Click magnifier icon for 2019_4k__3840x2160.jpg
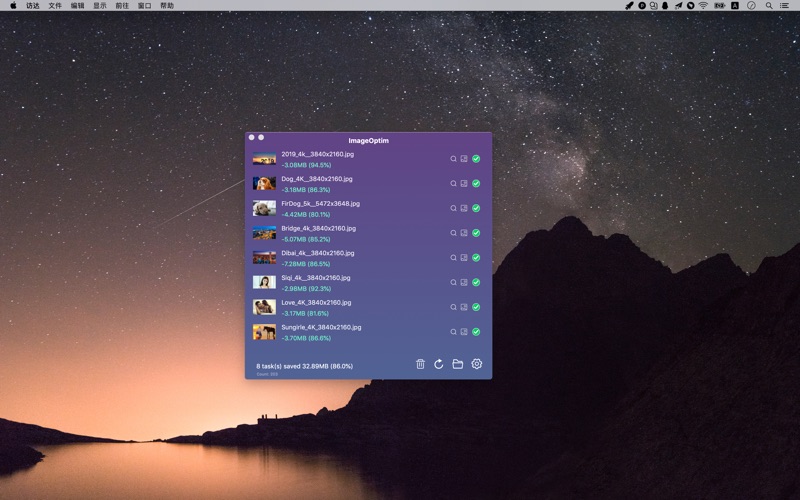The image size is (800, 500). coord(453,159)
